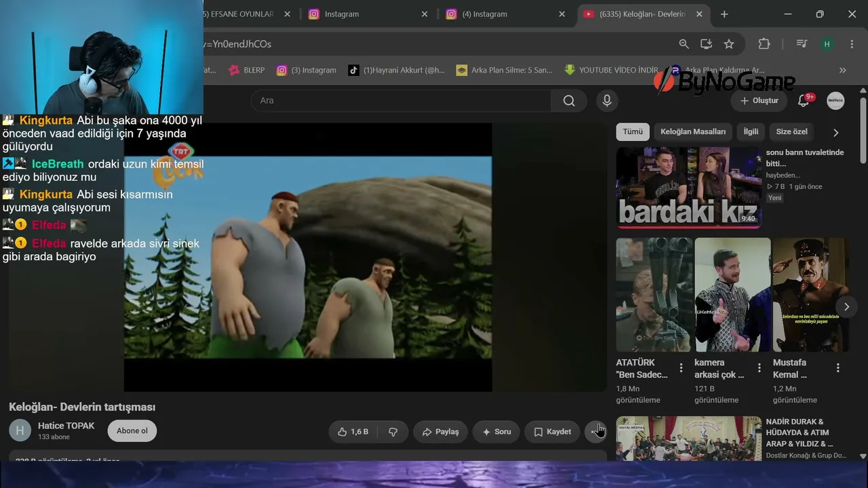The image size is (868, 488).
Task: Close the "(4) Instagram" tab
Action: pyautogui.click(x=561, y=14)
